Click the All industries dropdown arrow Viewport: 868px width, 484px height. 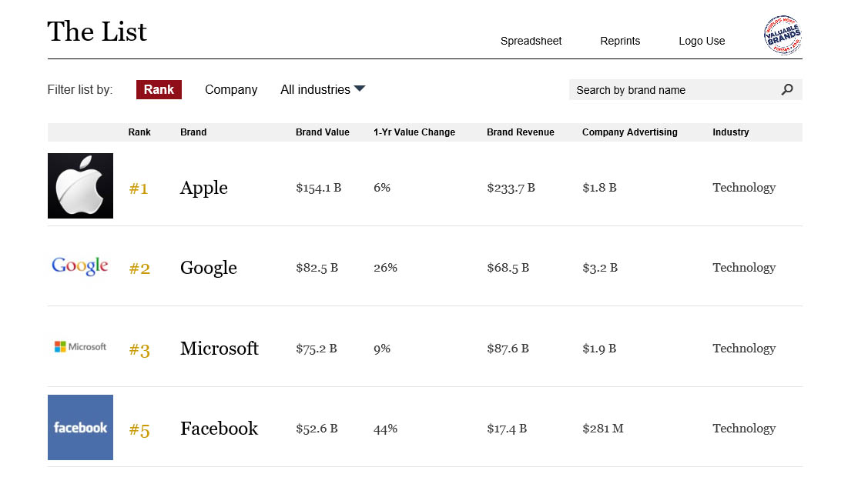pos(360,88)
